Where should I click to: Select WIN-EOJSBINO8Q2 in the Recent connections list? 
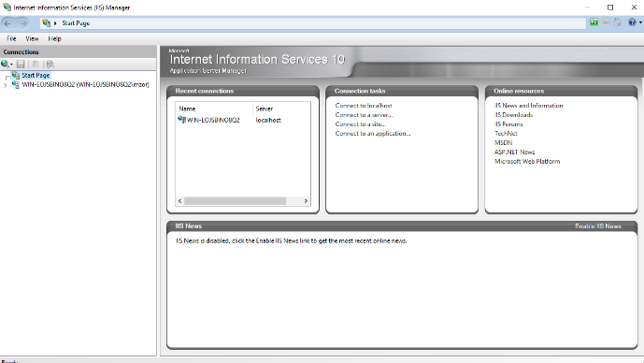tap(213, 120)
